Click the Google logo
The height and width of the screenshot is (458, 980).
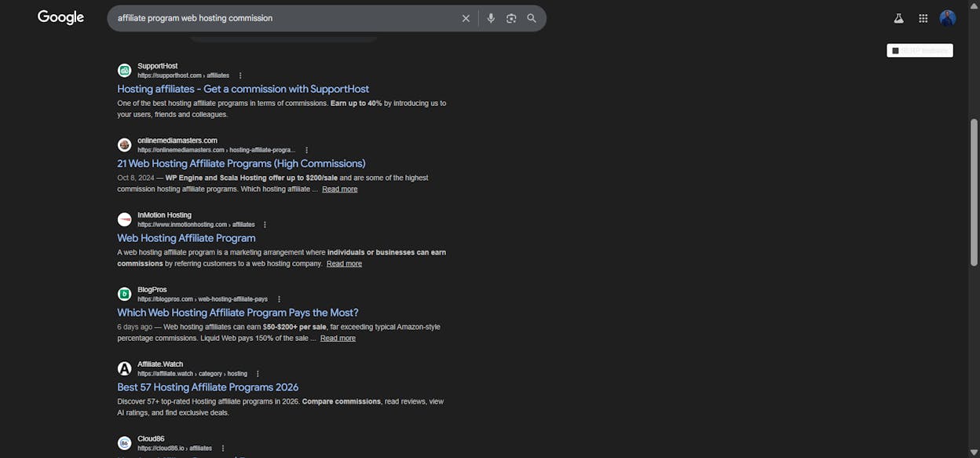(x=60, y=17)
